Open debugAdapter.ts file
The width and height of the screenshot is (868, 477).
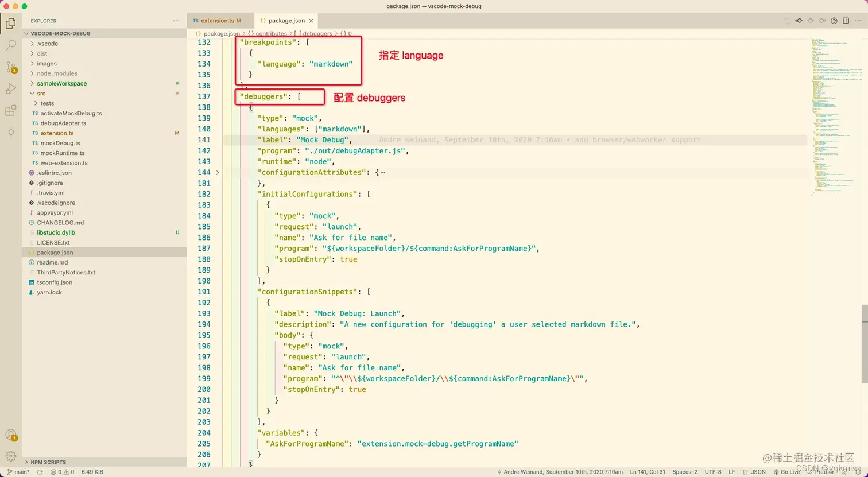click(x=104, y=123)
